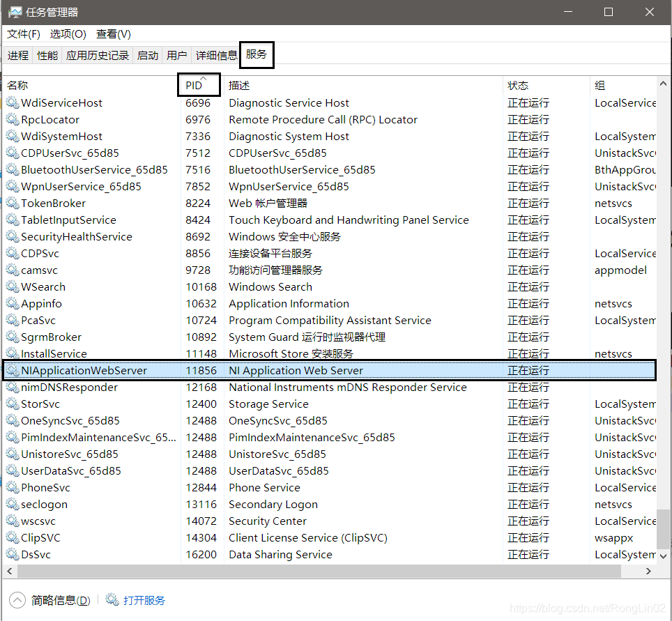This screenshot has width=672, height=621.
Task: Click the gear icon beside WdiServiceHost
Action: point(13,103)
